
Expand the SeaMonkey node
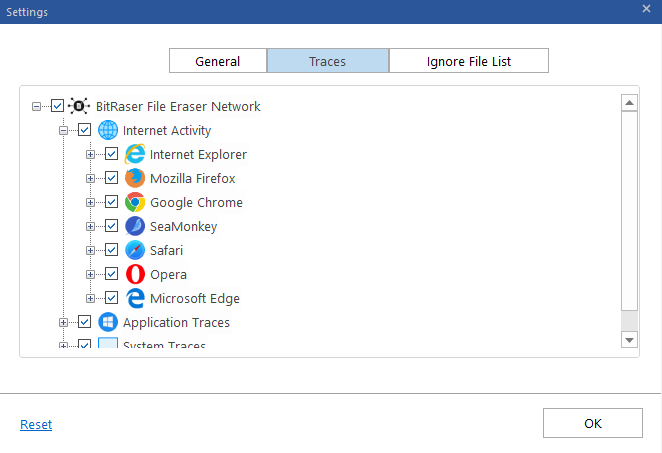(x=90, y=227)
